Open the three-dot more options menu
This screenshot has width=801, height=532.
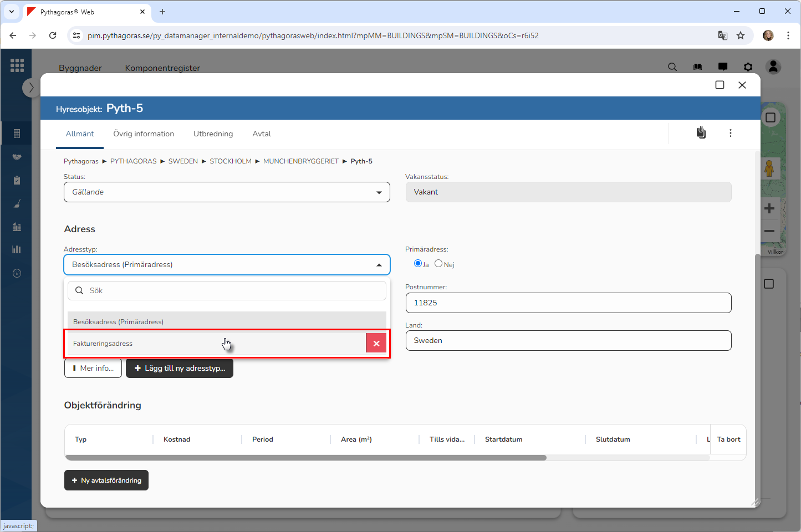click(x=731, y=133)
